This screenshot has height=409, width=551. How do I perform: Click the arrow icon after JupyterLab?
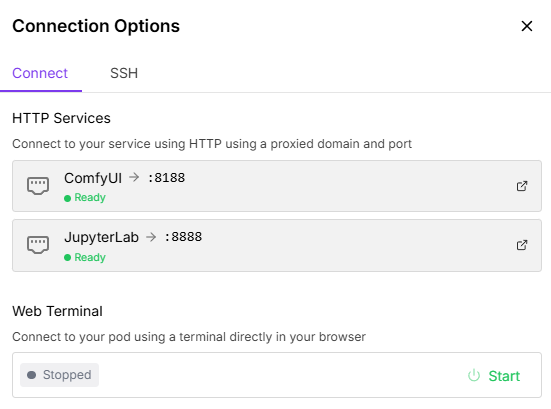[x=151, y=237]
